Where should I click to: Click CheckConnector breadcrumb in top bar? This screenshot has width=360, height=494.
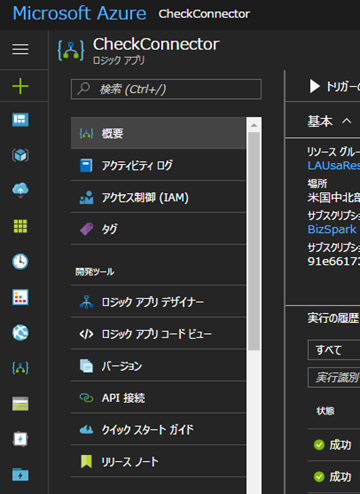pyautogui.click(x=204, y=14)
